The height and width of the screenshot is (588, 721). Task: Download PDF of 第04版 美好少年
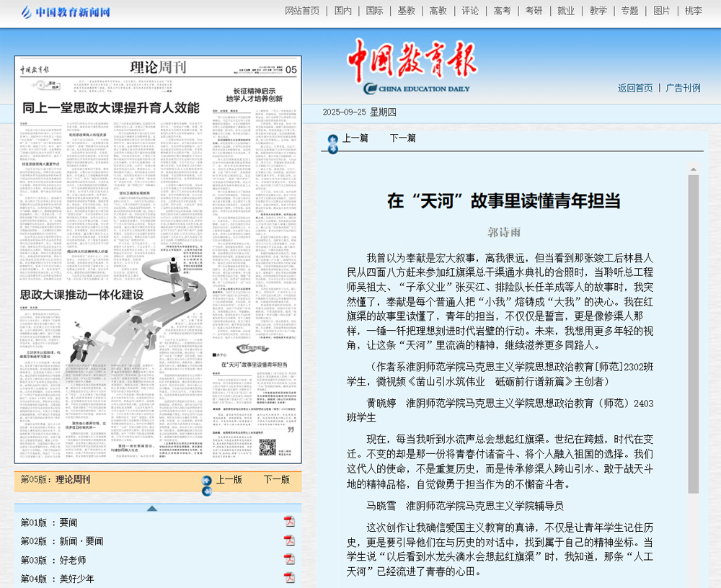pos(289,578)
